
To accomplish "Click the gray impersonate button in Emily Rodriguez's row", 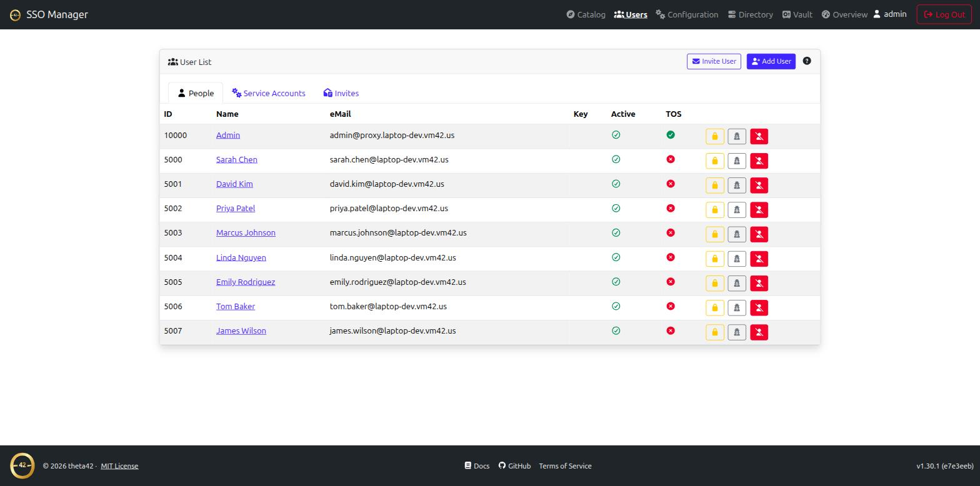I will (x=737, y=283).
